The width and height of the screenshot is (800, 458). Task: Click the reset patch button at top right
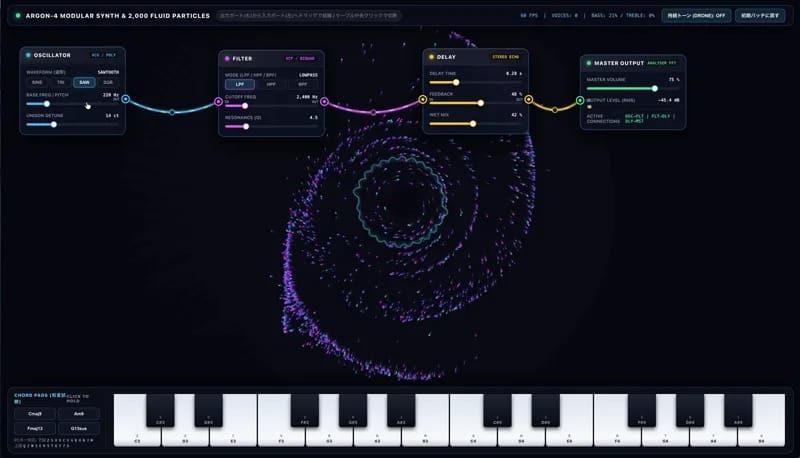tap(760, 16)
